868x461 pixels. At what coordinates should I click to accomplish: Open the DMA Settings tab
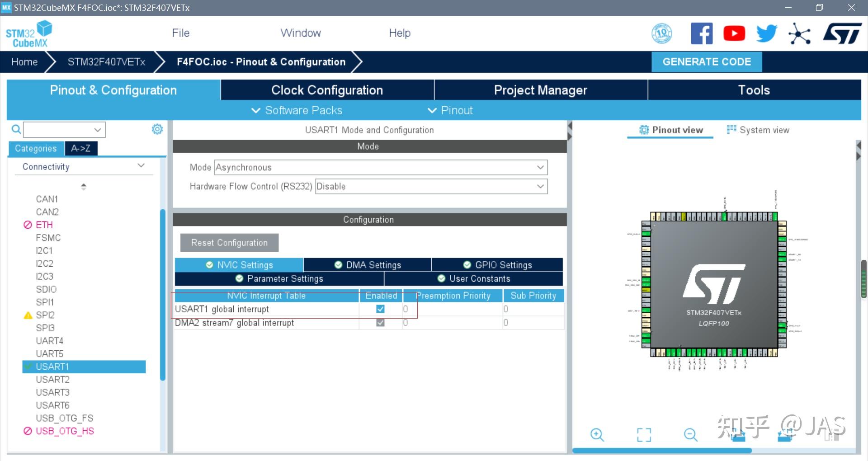click(368, 265)
